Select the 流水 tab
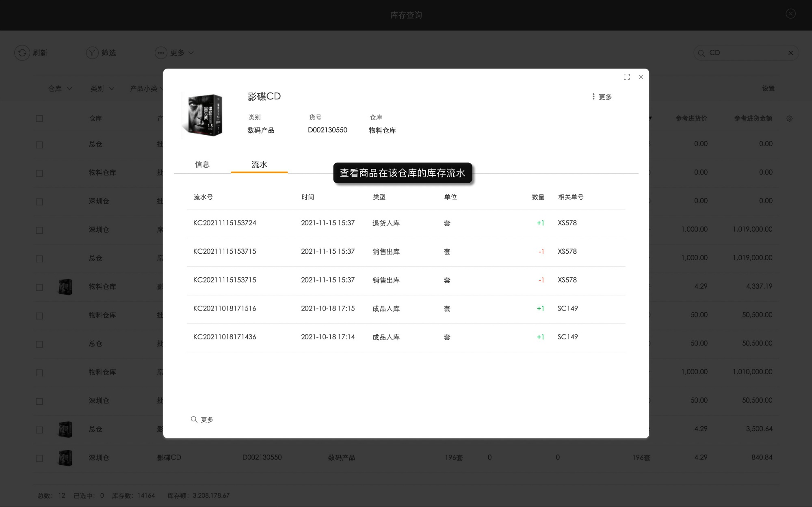The image size is (812, 507). point(259,164)
